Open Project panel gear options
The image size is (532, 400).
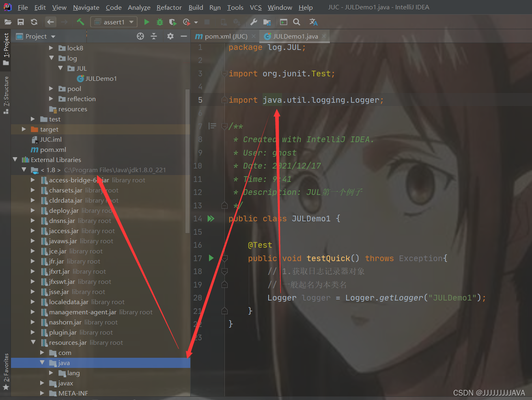[x=170, y=36]
